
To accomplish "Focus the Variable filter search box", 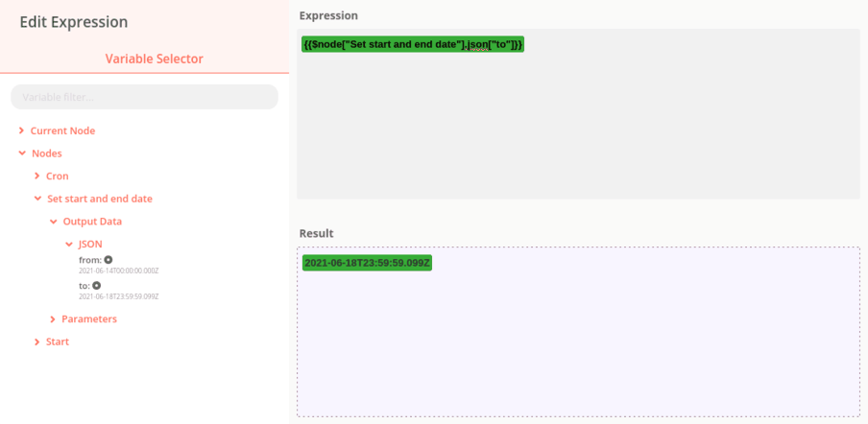I will [144, 97].
